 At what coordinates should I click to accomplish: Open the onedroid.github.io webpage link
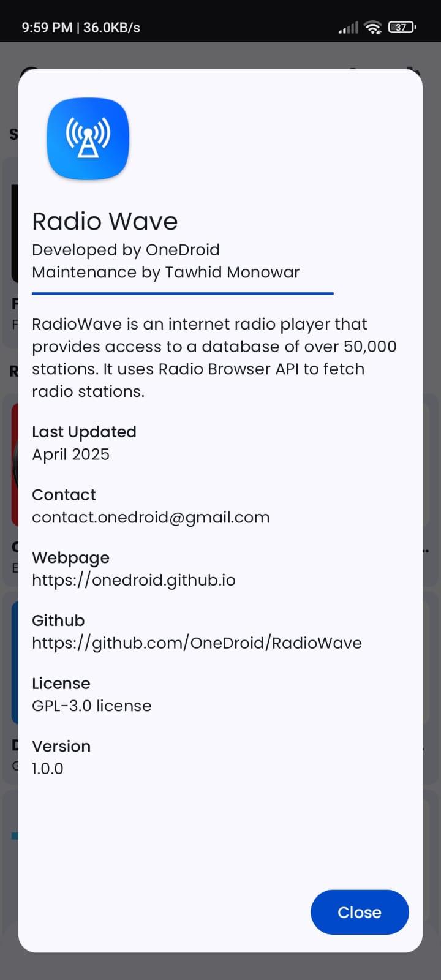pyautogui.click(x=134, y=580)
